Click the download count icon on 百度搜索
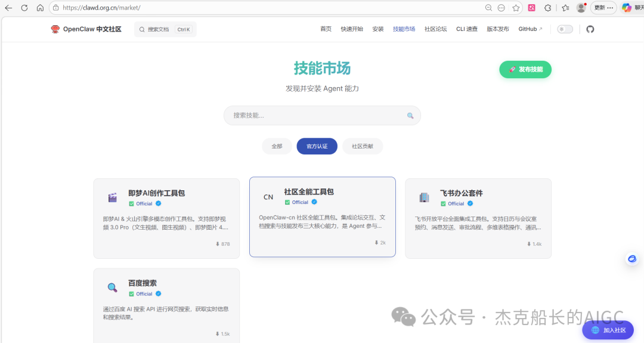Screen dimensions: 644x343 click(x=217, y=334)
